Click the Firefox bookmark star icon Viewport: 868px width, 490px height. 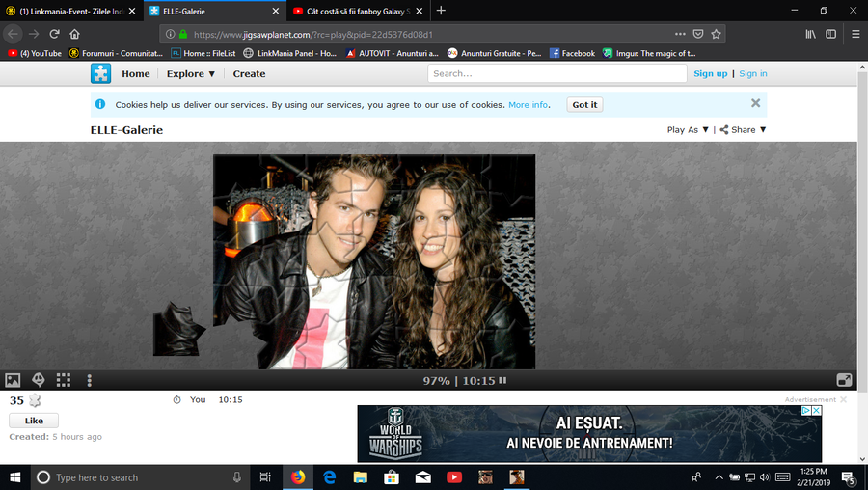pos(716,34)
